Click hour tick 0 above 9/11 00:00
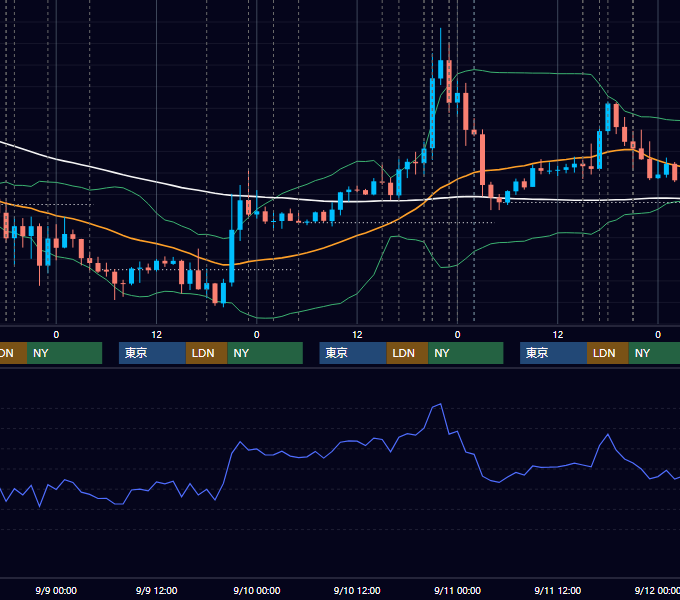Viewport: 680px width, 600px height. [x=458, y=335]
